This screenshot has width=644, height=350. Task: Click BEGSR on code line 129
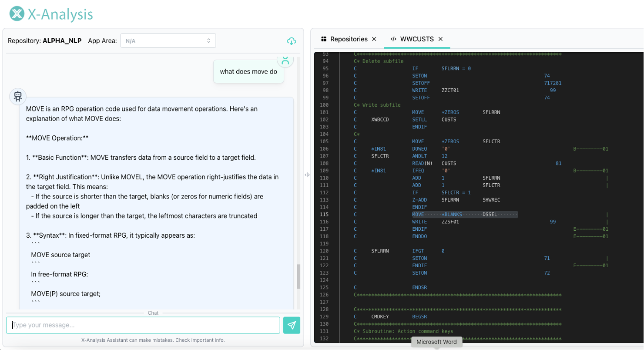point(419,317)
